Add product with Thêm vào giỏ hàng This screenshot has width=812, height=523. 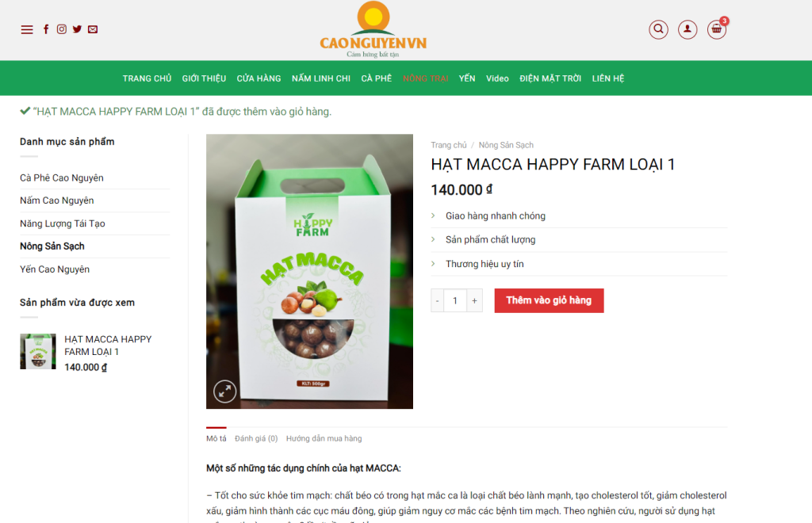click(x=549, y=300)
